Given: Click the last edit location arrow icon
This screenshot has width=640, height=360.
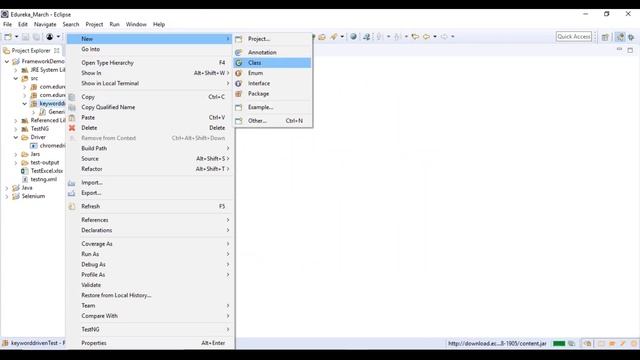Looking at the screenshot, I should pyautogui.click(x=416, y=37).
